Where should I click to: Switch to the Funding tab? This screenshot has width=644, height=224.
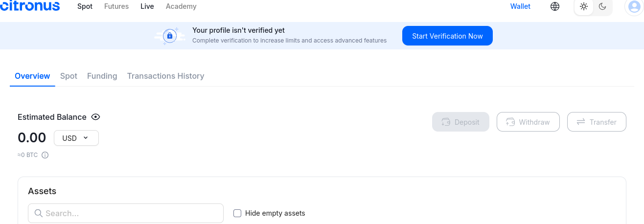click(102, 76)
